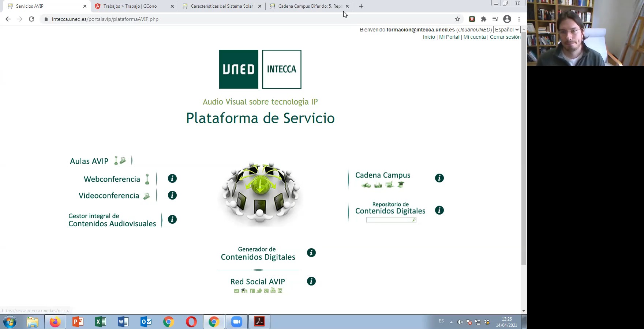Screen dimensions: 644x329
Task: Open Chrome's three-dot menu
Action: click(519, 19)
